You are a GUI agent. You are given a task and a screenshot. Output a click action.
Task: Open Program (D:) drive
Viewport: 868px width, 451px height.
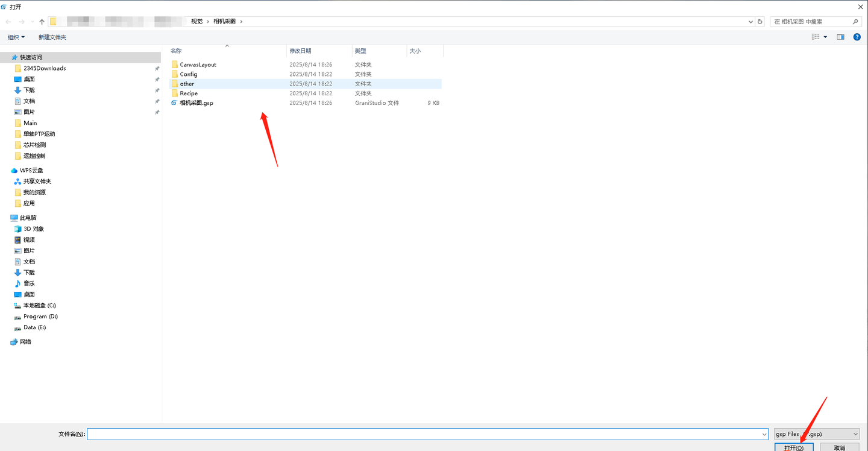(x=40, y=317)
